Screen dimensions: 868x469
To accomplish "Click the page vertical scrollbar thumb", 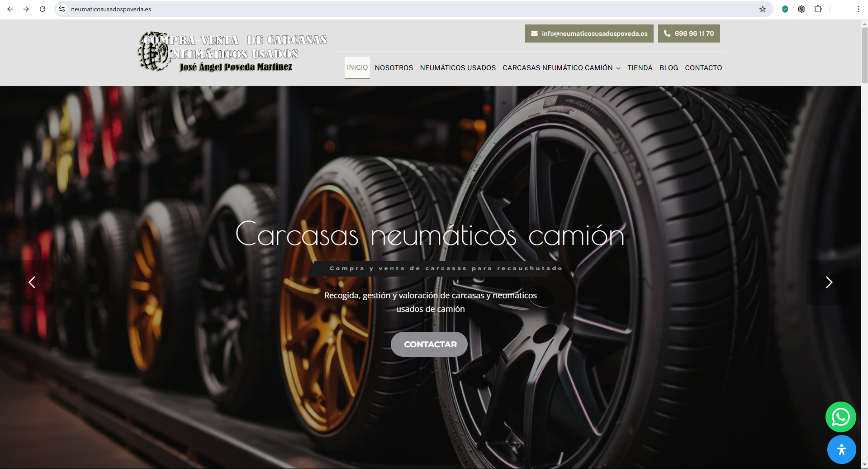I will point(864,55).
